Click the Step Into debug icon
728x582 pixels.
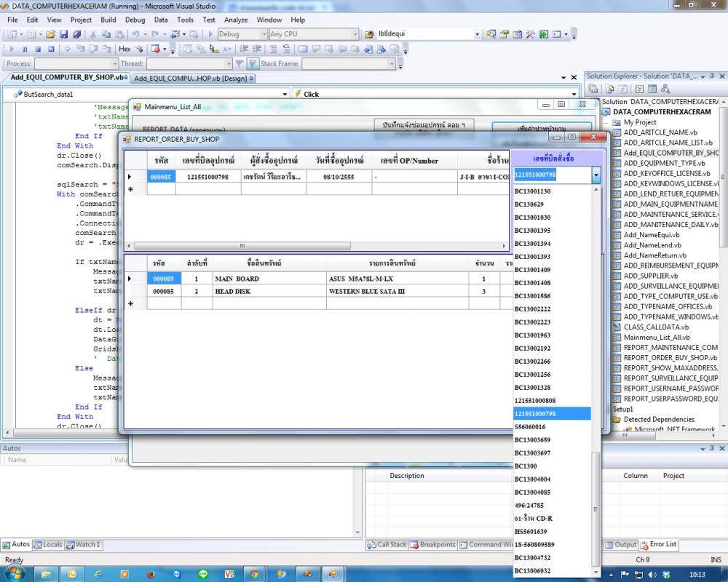(80, 49)
